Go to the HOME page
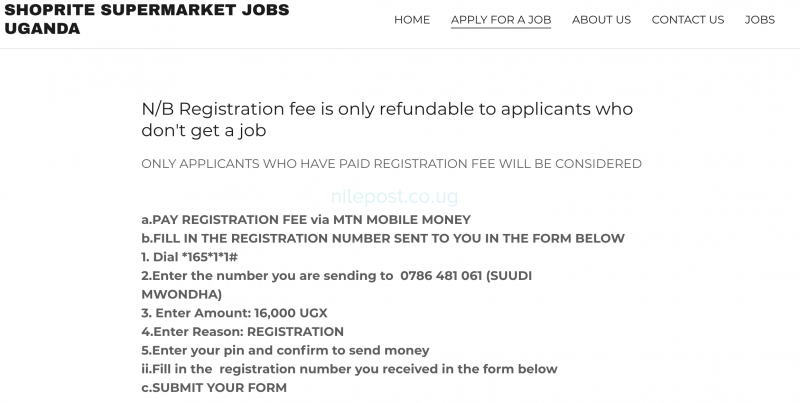 coord(412,20)
